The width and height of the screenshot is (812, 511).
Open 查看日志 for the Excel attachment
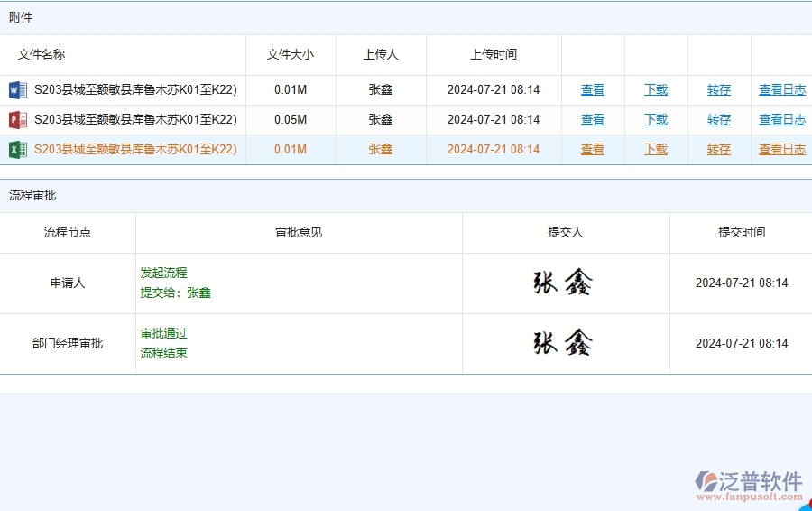782,150
